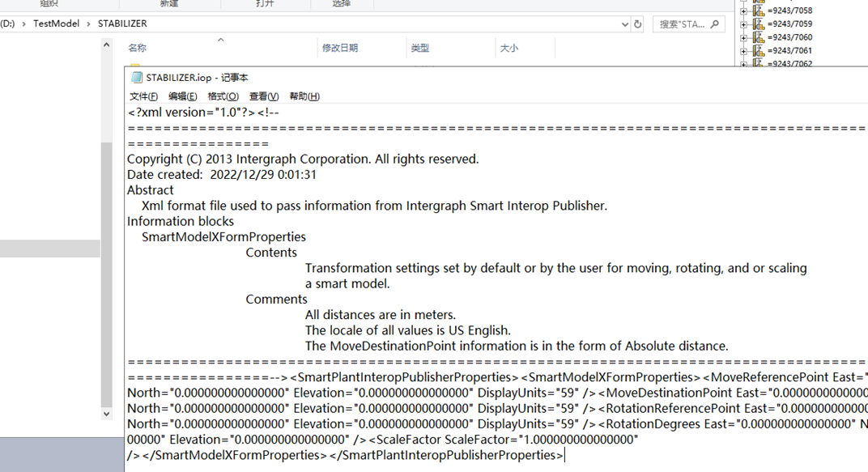Click STABILIZER folder in the breadcrumb path
This screenshot has height=472, width=868.
click(x=122, y=23)
